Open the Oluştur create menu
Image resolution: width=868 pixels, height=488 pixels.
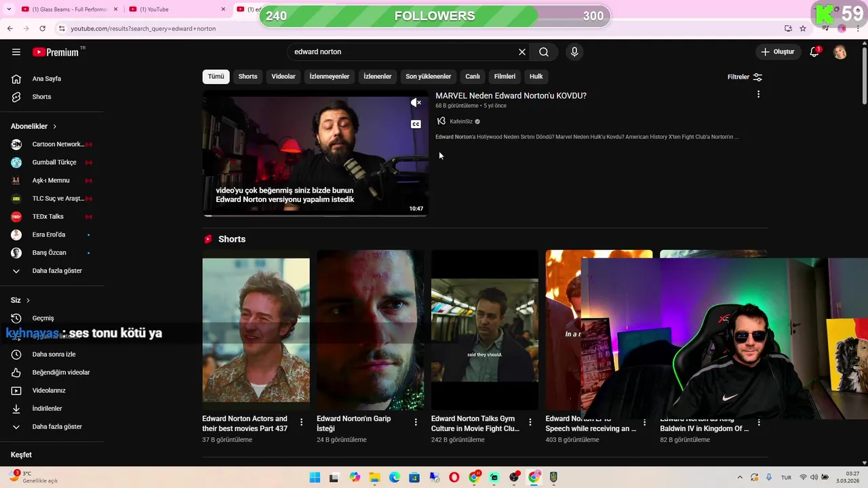click(x=777, y=52)
